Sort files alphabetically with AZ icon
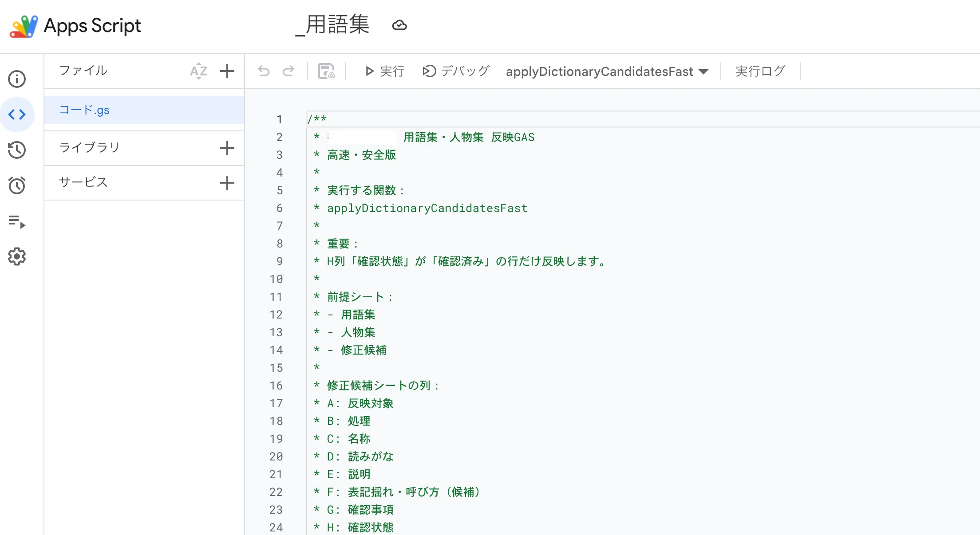 (198, 71)
